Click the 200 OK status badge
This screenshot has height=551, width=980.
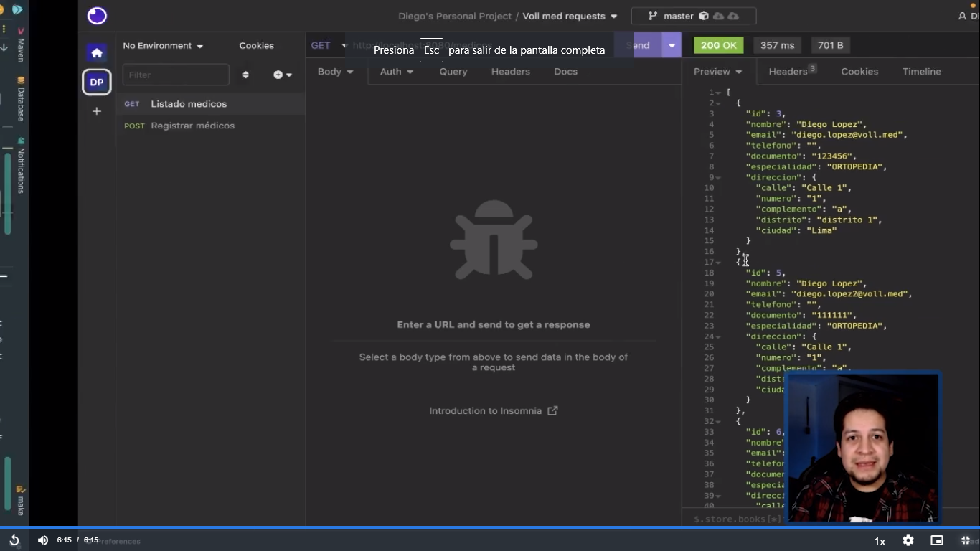tap(719, 45)
